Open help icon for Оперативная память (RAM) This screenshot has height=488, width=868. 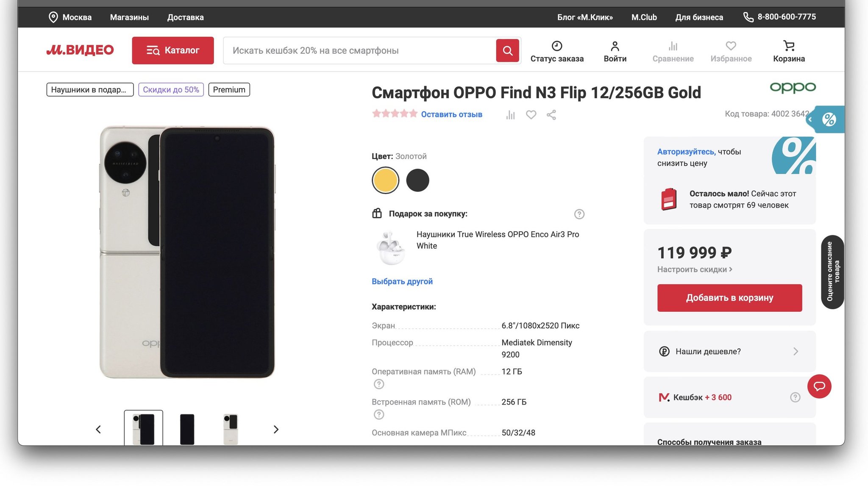(379, 384)
